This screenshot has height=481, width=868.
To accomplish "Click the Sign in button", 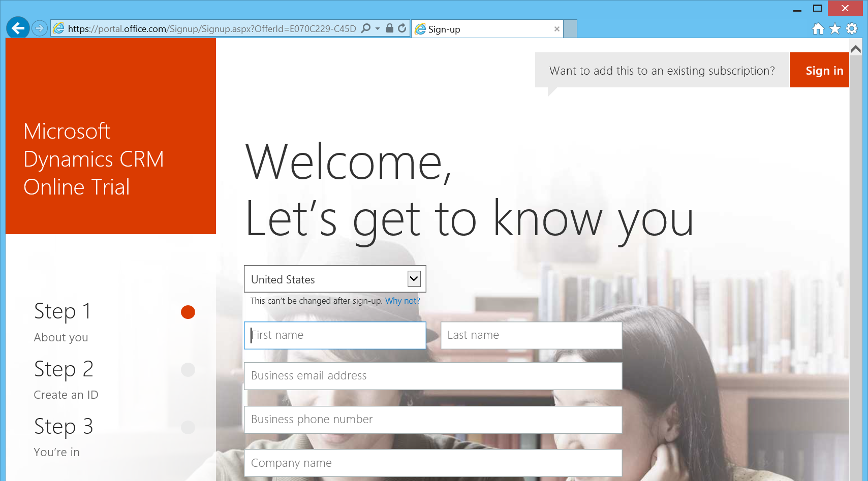I will tap(824, 71).
